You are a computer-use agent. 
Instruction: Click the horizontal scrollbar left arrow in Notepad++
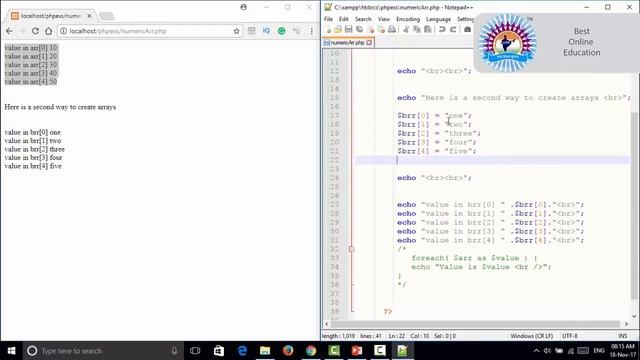(327, 324)
